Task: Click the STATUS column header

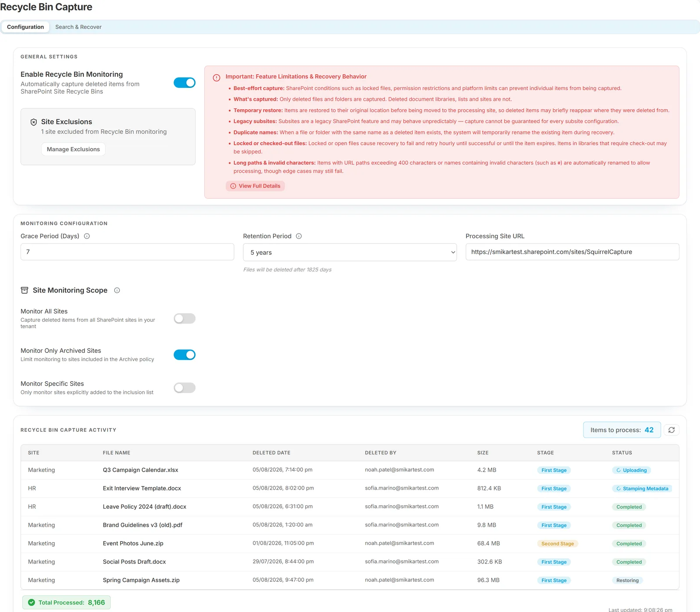Action: point(622,453)
